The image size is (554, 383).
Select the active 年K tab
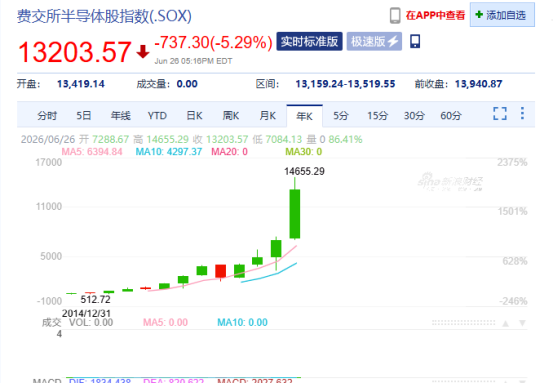305,116
